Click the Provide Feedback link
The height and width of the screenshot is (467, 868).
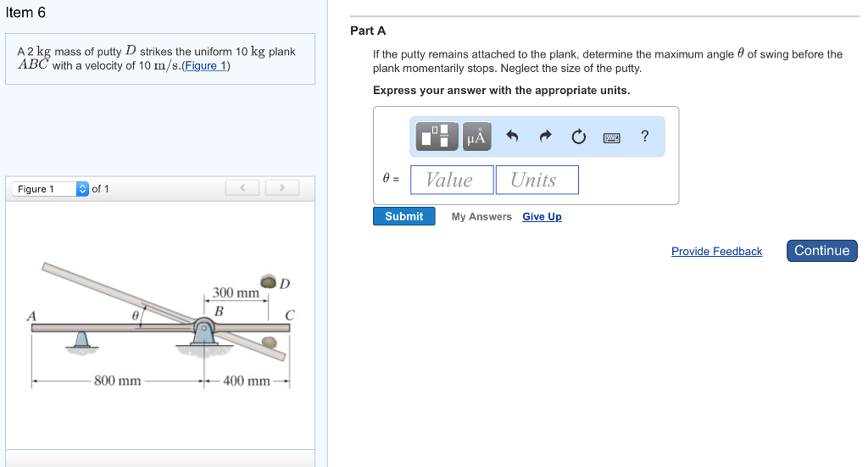pyautogui.click(x=716, y=251)
